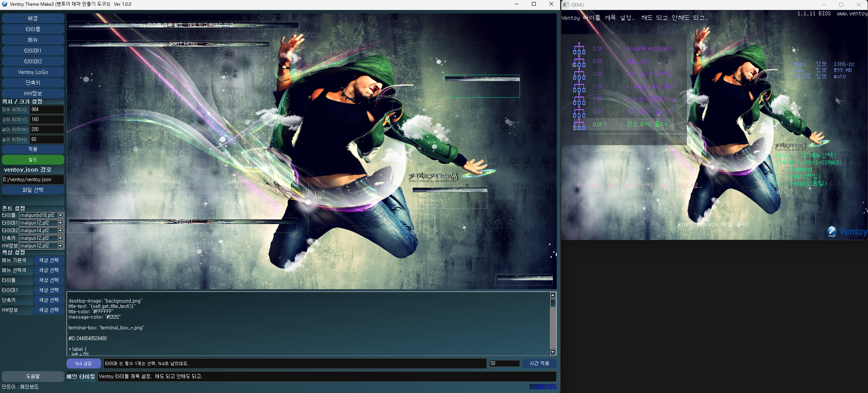Viewport: 868px width, 393px height.
Task: Click the ventoy.json path input field
Action: [33, 180]
